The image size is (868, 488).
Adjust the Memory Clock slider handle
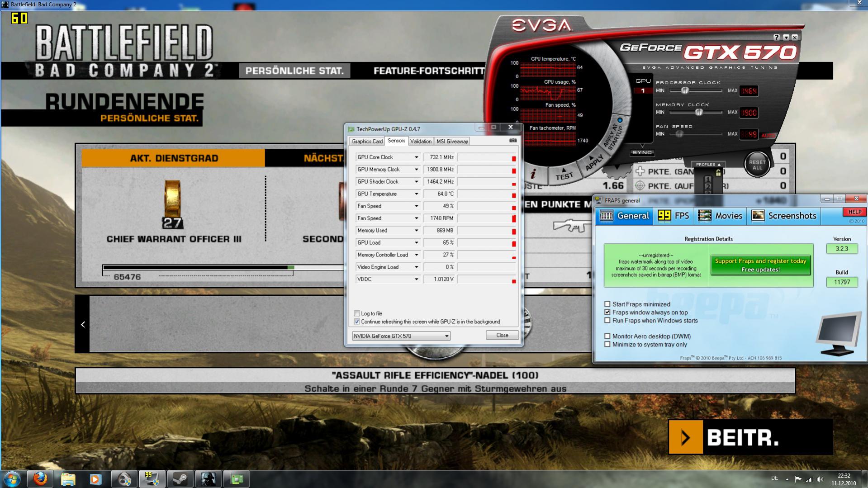(x=699, y=112)
